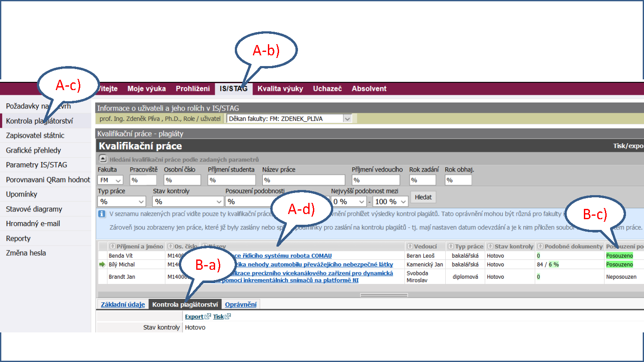Switch to Základní údaje tab
Viewport: 644px width, 362px height.
(123, 305)
